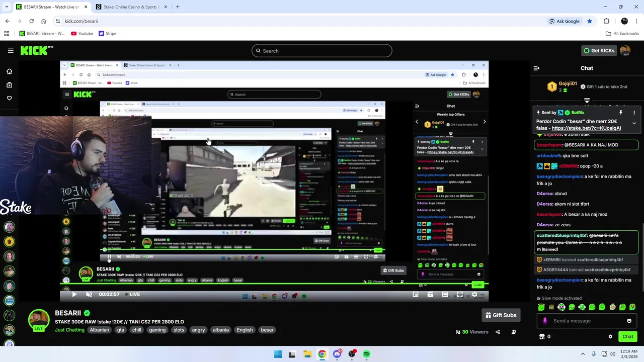Collapse the chat panel with arrow icon
The image size is (644, 362).
pos(536,68)
